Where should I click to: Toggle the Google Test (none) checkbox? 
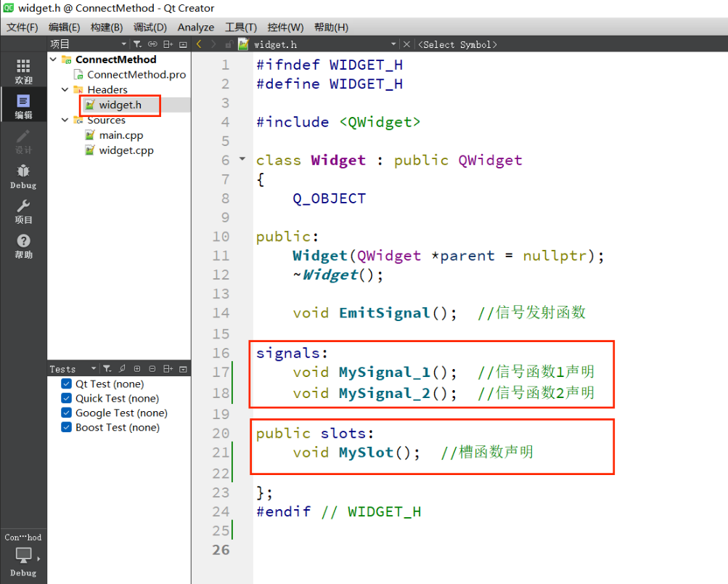click(x=66, y=413)
